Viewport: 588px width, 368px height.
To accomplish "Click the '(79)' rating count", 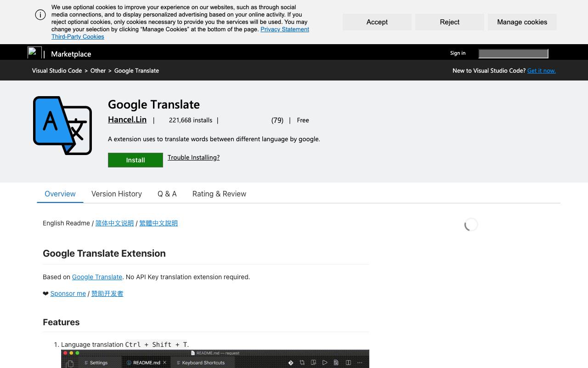I will [x=277, y=120].
